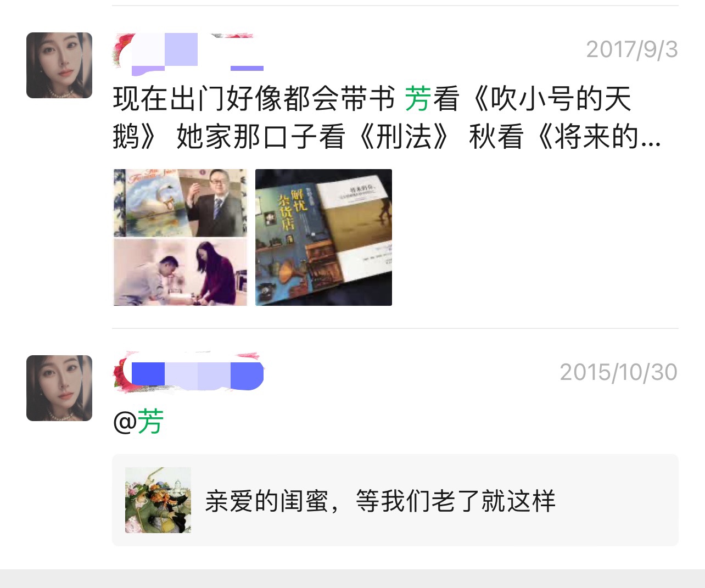The image size is (705, 588).
Task: Click the shared article's small cover thumbnail
Action: click(158, 500)
